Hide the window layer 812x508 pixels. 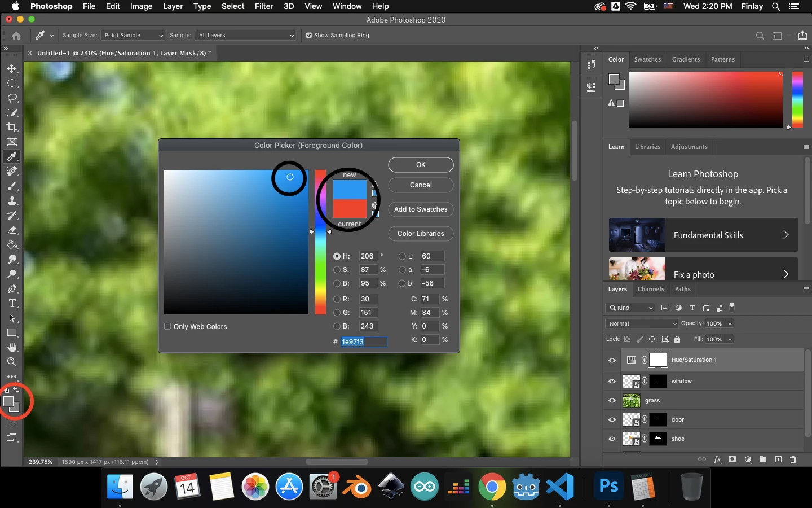point(612,382)
